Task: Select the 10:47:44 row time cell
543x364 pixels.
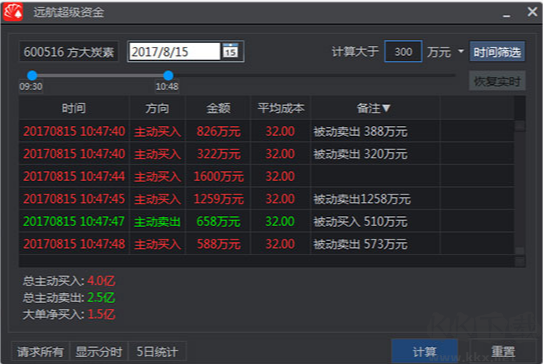Action: pos(74,176)
